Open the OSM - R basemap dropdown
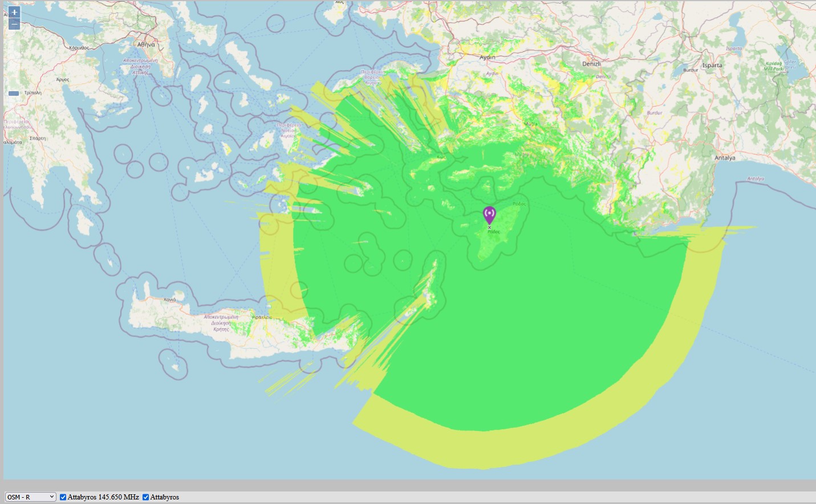The image size is (816, 504). [x=30, y=497]
